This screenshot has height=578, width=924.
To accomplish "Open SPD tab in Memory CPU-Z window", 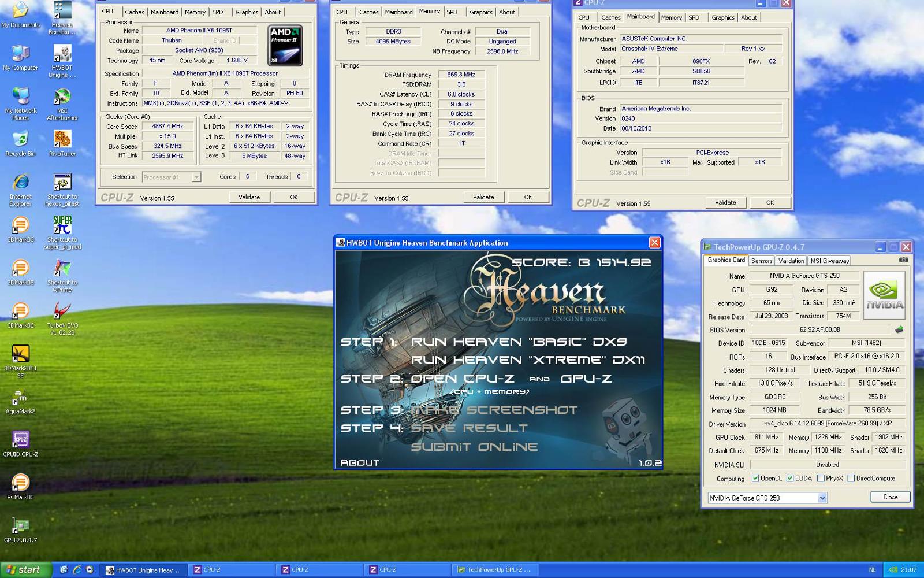I will coord(452,12).
